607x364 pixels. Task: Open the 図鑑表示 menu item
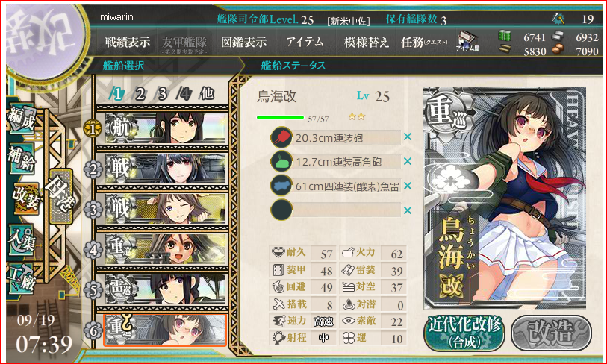click(243, 43)
